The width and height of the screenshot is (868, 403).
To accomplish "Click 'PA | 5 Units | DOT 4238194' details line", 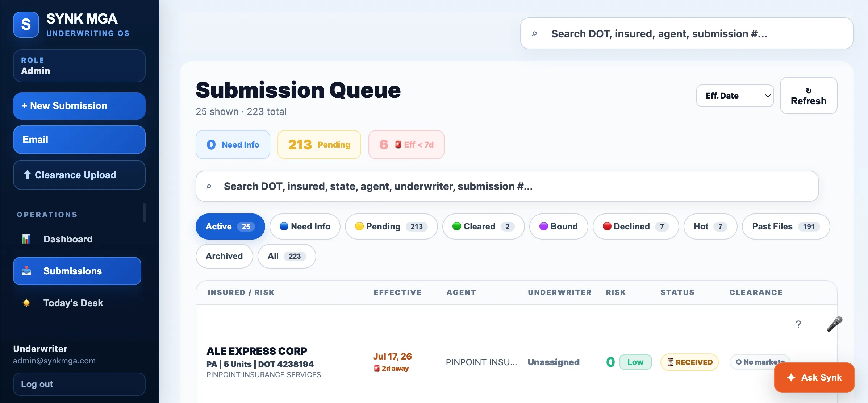I will pos(260,364).
